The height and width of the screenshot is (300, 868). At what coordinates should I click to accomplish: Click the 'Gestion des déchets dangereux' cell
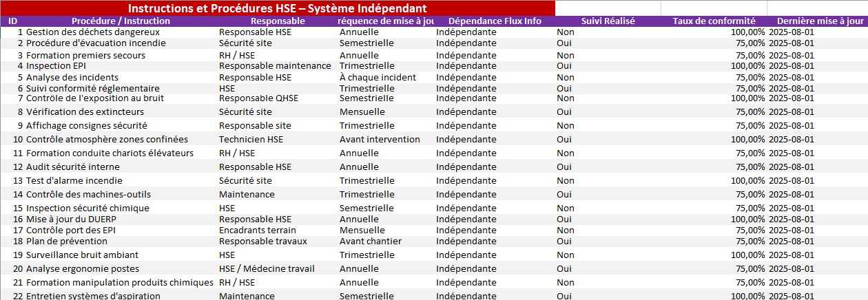pos(93,32)
